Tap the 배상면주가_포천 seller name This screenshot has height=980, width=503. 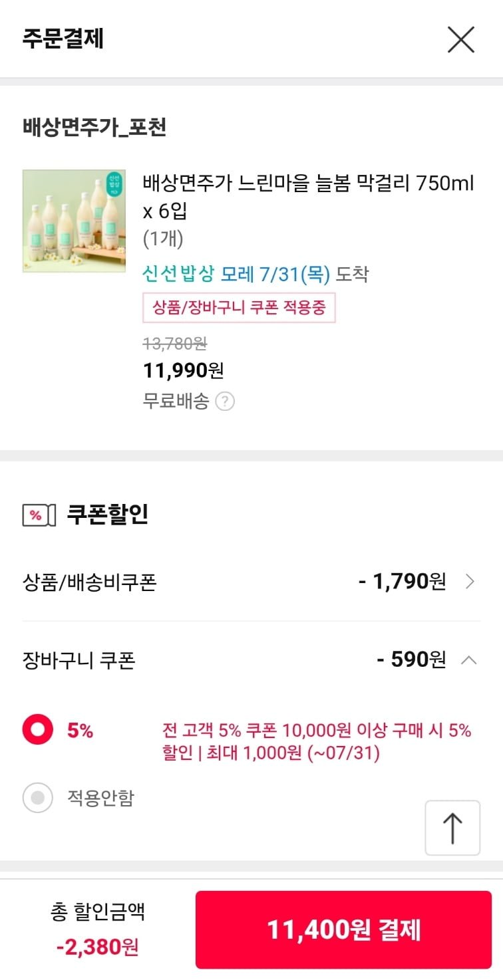coord(94,127)
